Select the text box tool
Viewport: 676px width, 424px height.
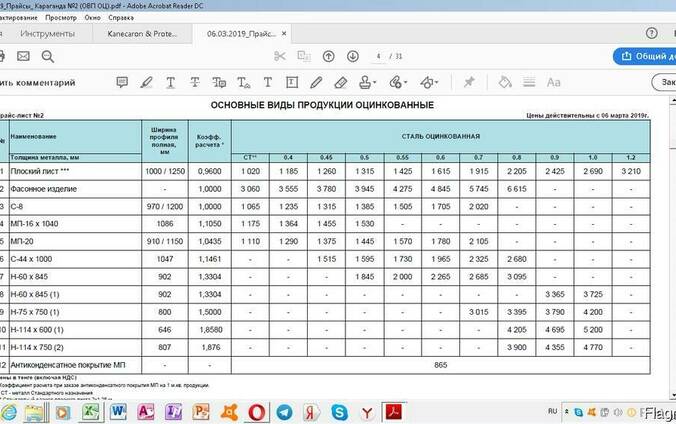coord(292,82)
